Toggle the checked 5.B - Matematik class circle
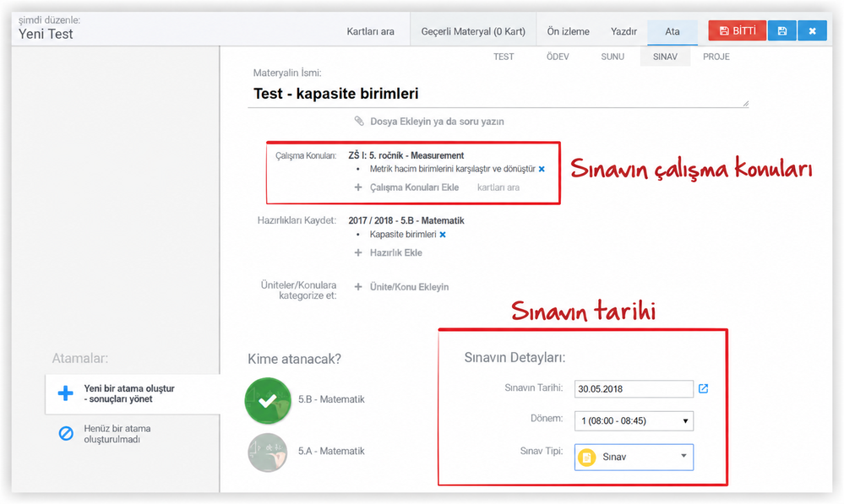This screenshot has height=504, width=844. coord(268,400)
